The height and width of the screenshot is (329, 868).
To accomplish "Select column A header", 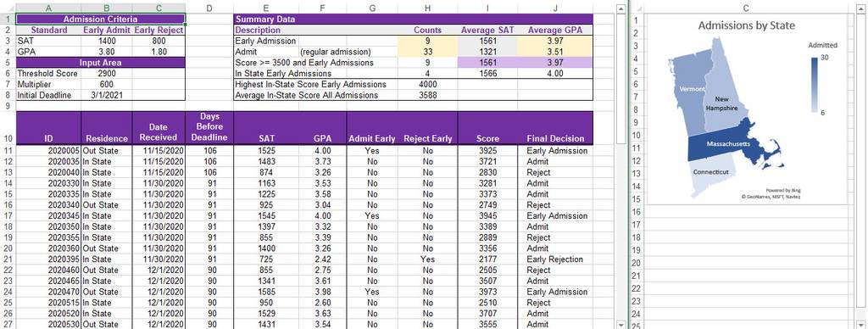I will click(x=48, y=8).
